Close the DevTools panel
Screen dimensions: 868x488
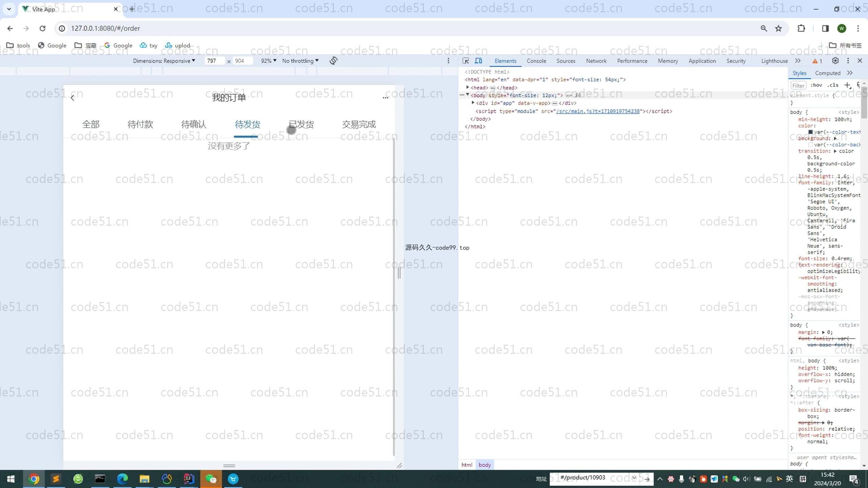860,61
